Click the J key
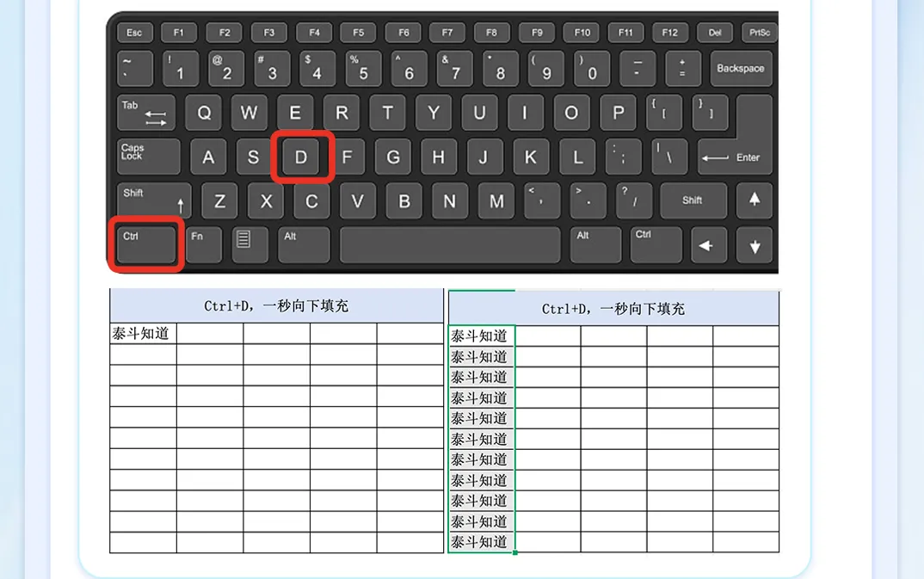The width and height of the screenshot is (924, 579). coord(484,157)
